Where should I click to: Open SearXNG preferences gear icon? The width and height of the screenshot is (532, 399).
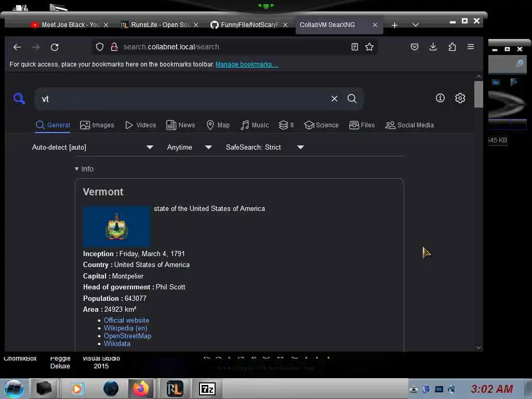(460, 98)
